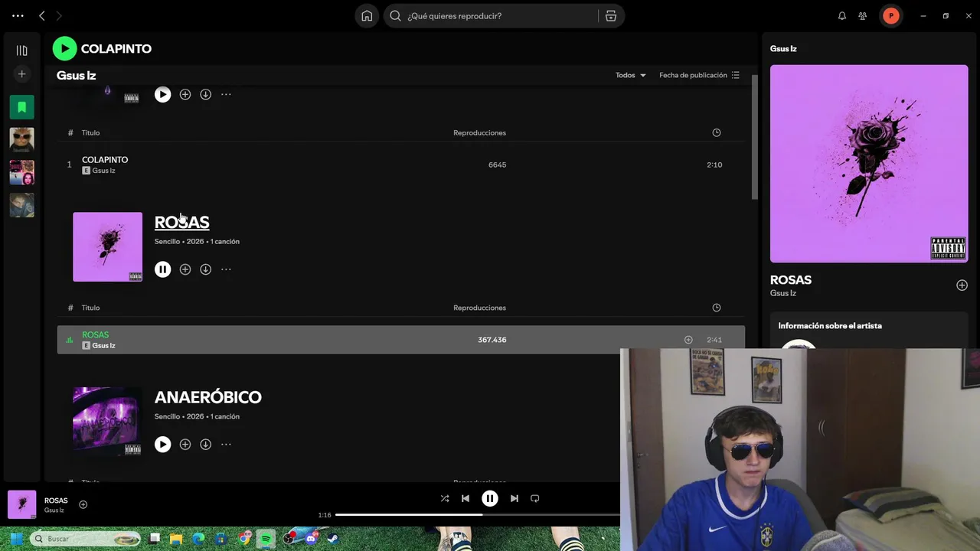Expand Your Library sidebar icon
This screenshot has width=980, height=551.
(x=21, y=51)
